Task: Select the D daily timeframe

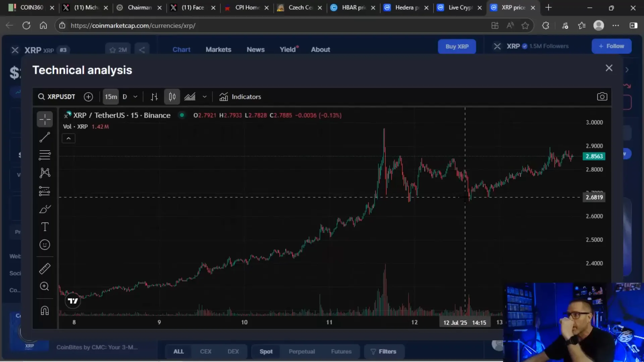Action: point(125,97)
